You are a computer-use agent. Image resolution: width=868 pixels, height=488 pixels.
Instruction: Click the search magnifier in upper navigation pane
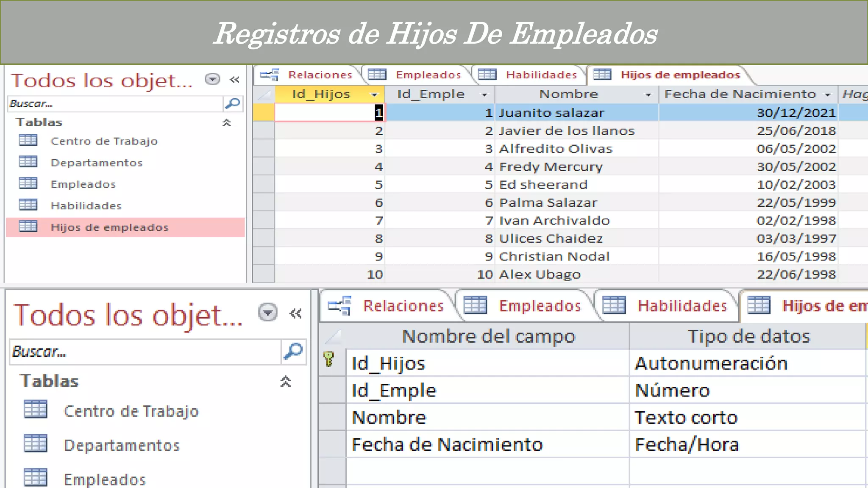pyautogui.click(x=233, y=103)
